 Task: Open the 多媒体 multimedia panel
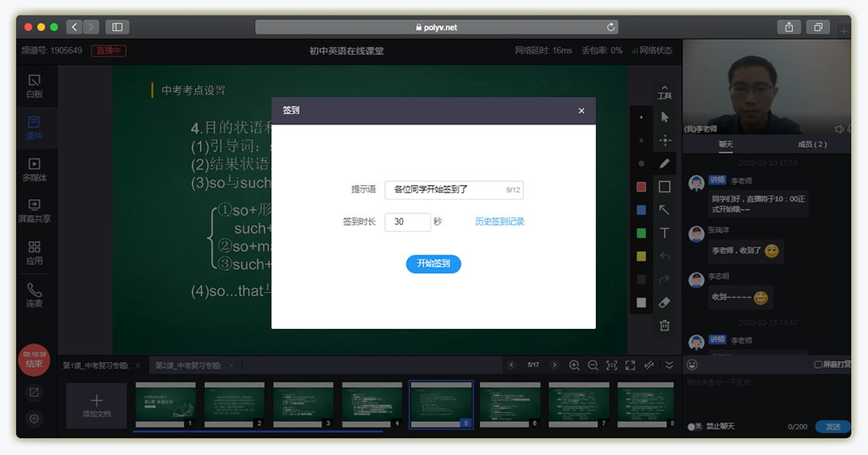[35, 171]
